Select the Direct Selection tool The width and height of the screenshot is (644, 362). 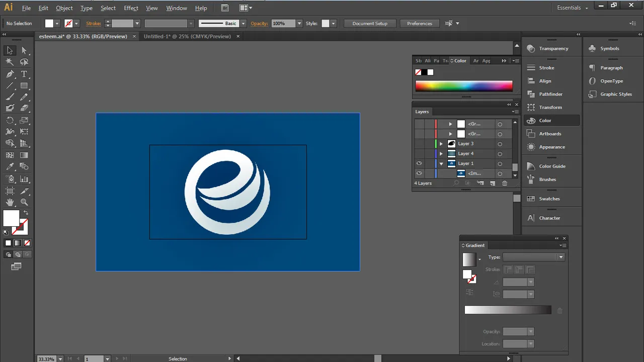click(24, 51)
